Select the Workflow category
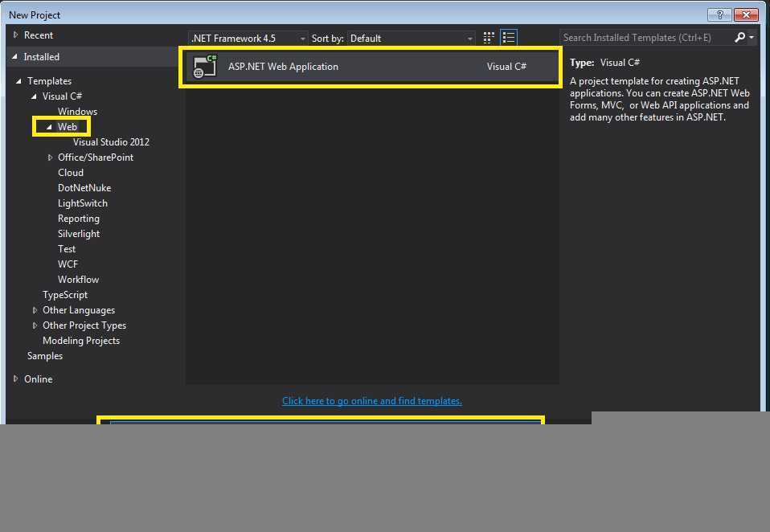Viewport: 770px width, 532px height. [79, 279]
